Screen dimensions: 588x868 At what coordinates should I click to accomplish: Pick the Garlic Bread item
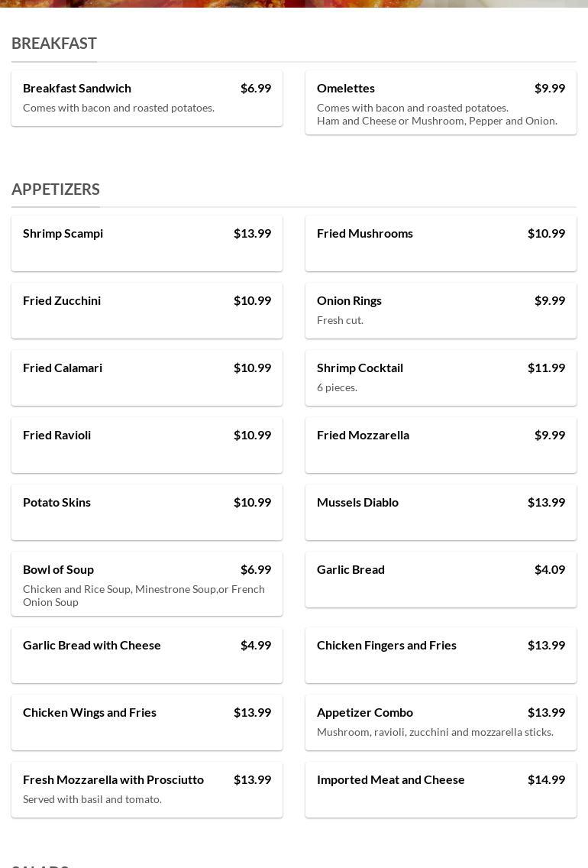click(x=441, y=579)
